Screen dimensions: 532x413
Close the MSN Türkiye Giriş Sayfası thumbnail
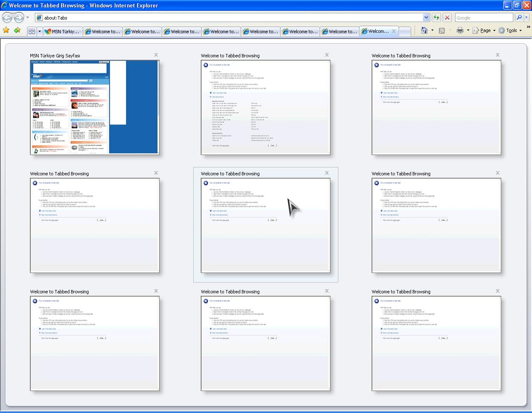(x=156, y=55)
